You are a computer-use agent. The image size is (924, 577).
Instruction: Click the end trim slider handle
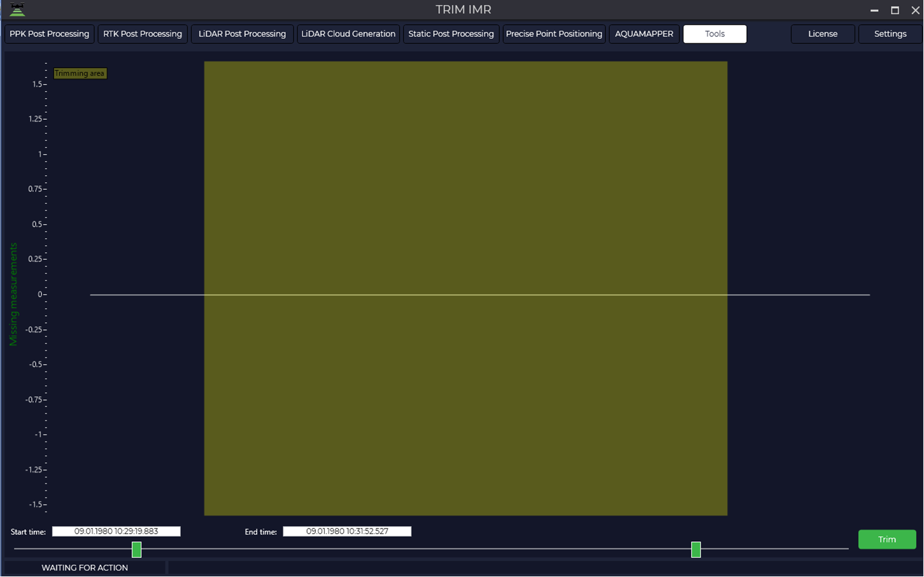696,550
